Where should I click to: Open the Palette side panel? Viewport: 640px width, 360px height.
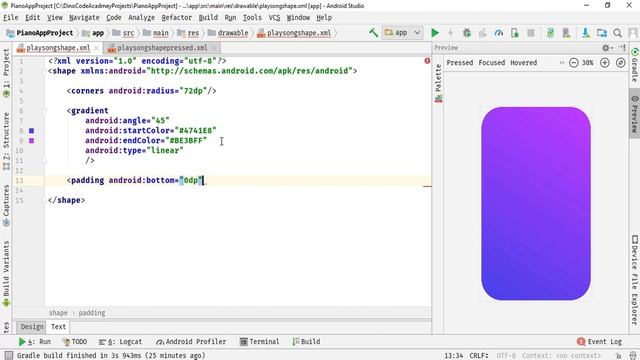point(438,83)
